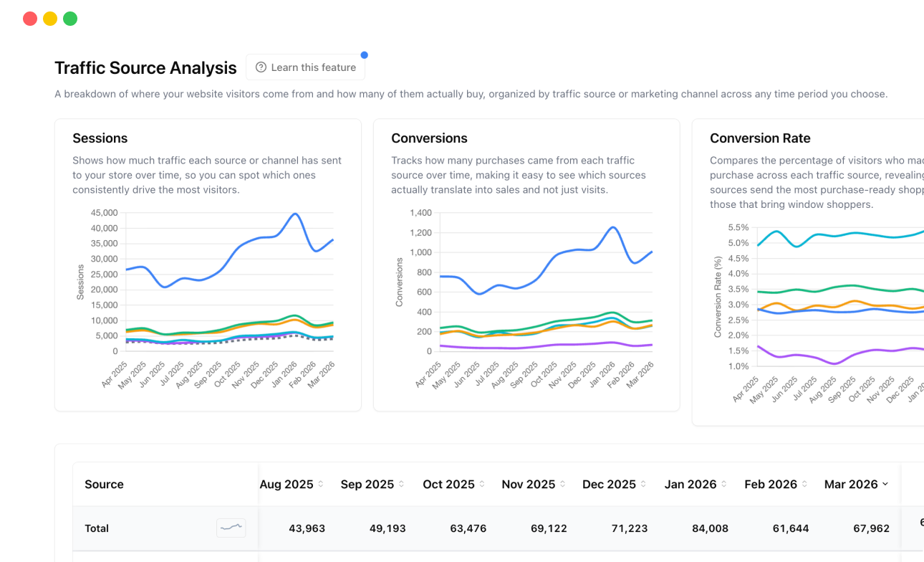
Task: Click the sort chevron on Dec 2025
Action: tap(643, 484)
